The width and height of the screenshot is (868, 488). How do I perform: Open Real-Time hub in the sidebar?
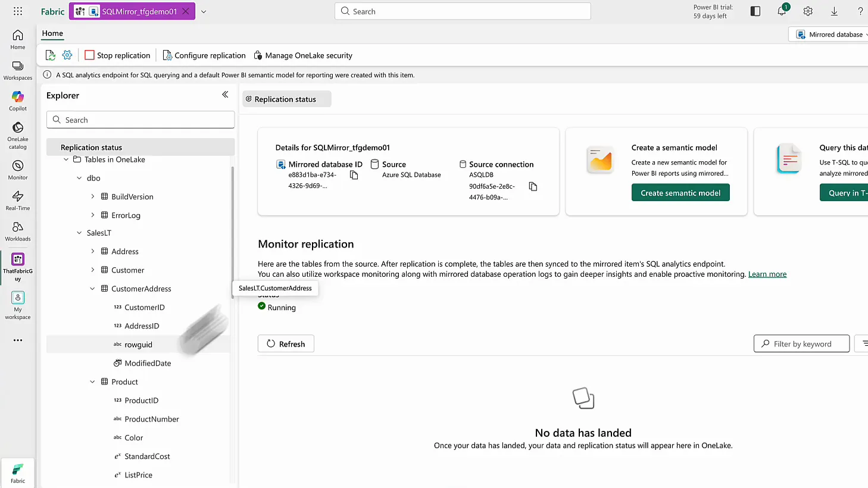coord(18,201)
